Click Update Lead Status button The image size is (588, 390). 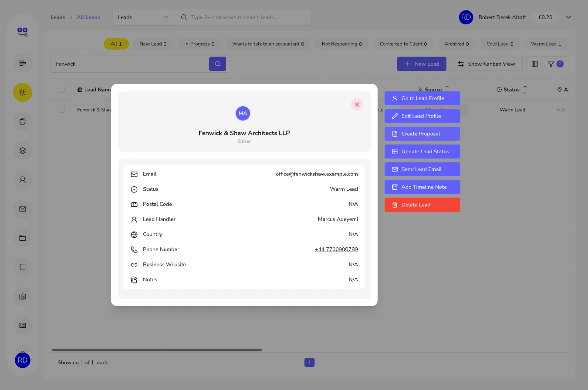[x=422, y=151]
